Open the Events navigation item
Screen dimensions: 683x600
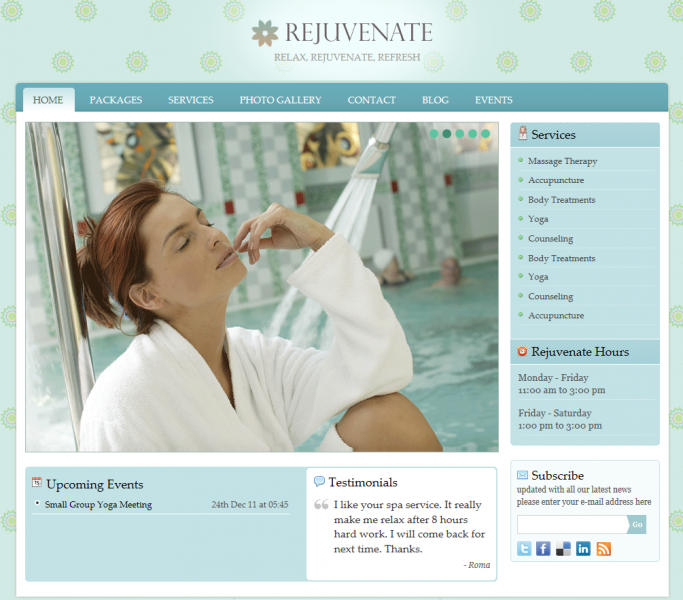(494, 100)
